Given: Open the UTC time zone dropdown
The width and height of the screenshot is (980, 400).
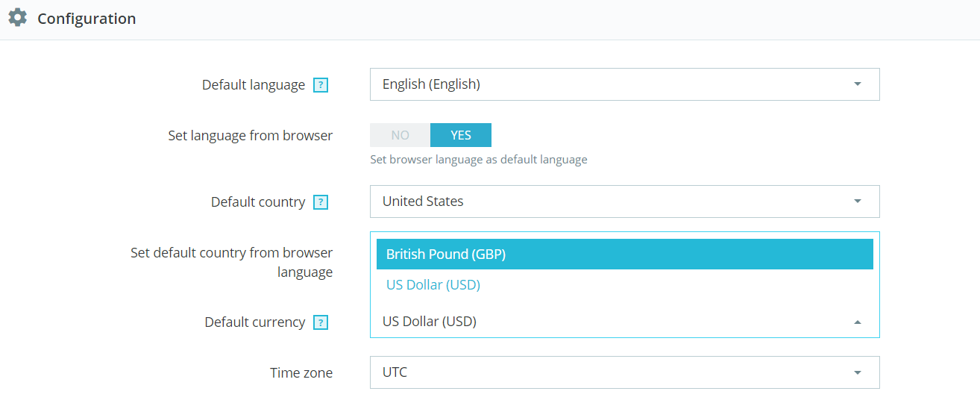Looking at the screenshot, I should pos(612,372).
